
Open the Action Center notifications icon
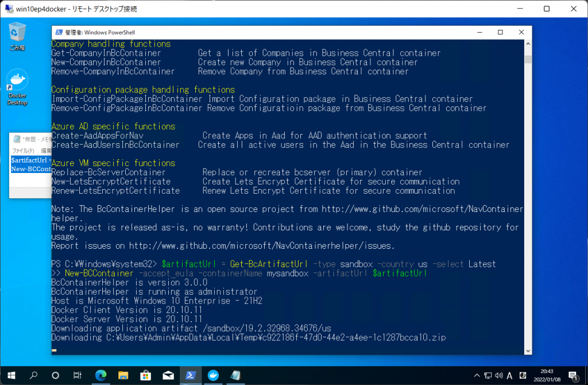[x=573, y=375]
